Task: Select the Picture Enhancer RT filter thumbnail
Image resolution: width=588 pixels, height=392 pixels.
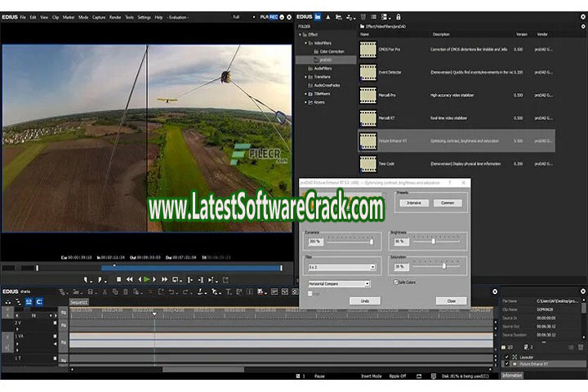Action: [367, 141]
